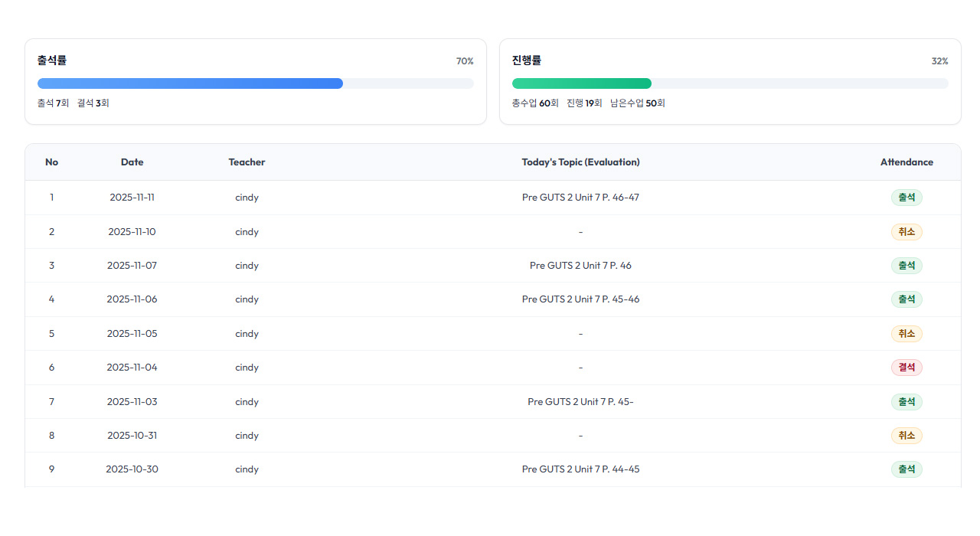
Task: Click the Date column header
Action: coord(132,162)
